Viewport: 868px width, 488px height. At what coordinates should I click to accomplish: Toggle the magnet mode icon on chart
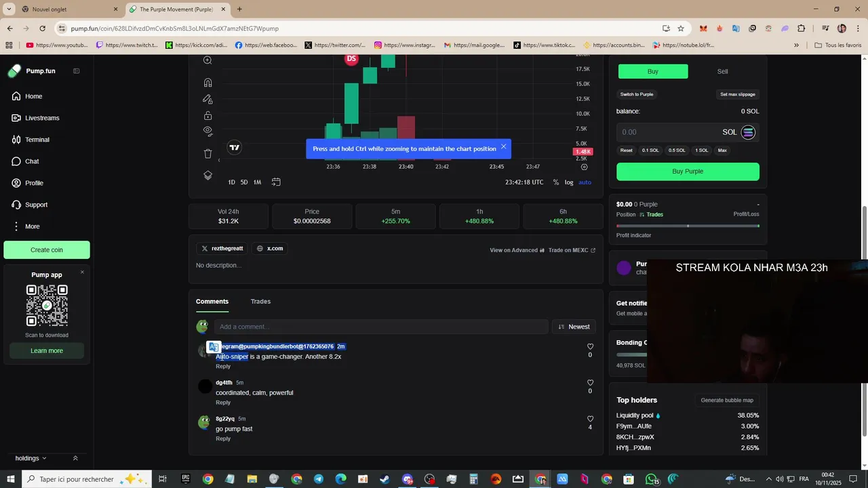click(x=208, y=83)
